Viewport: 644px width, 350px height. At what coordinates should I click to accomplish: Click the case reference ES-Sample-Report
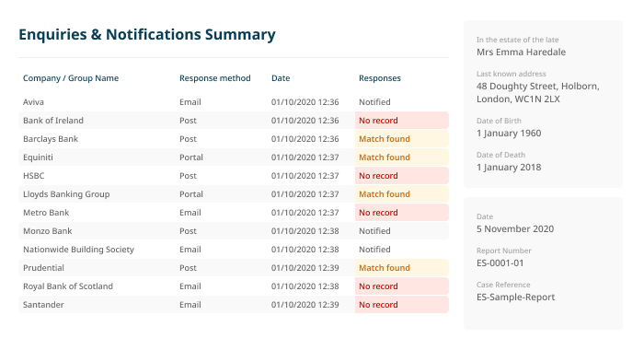(x=515, y=297)
